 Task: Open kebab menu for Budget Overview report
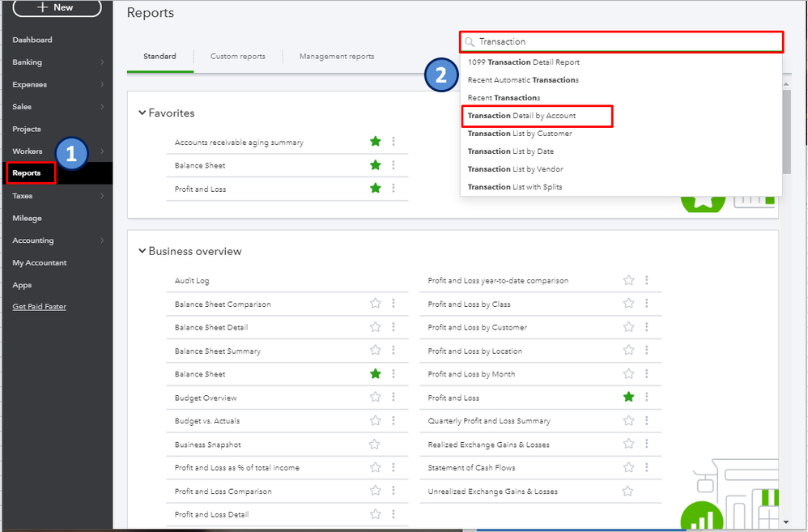(x=393, y=398)
